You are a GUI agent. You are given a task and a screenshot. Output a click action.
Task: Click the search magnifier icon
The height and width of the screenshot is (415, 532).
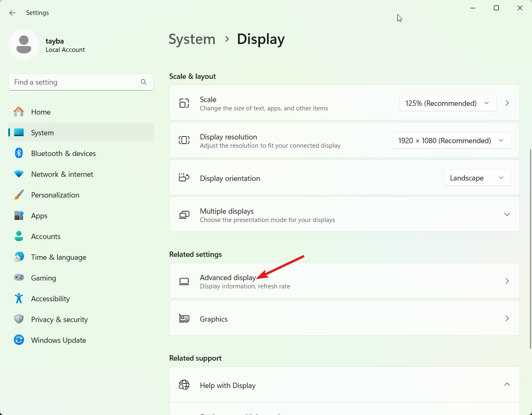[x=143, y=82]
